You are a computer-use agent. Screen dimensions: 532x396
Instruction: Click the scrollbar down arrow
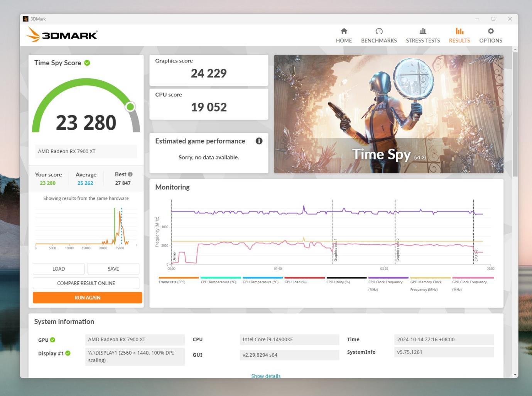point(515,375)
